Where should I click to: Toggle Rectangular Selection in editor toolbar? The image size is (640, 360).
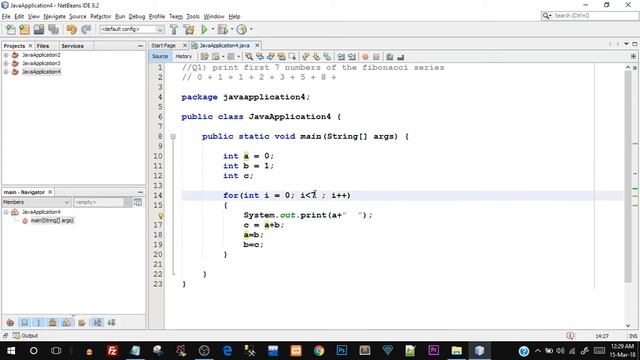pos(292,57)
